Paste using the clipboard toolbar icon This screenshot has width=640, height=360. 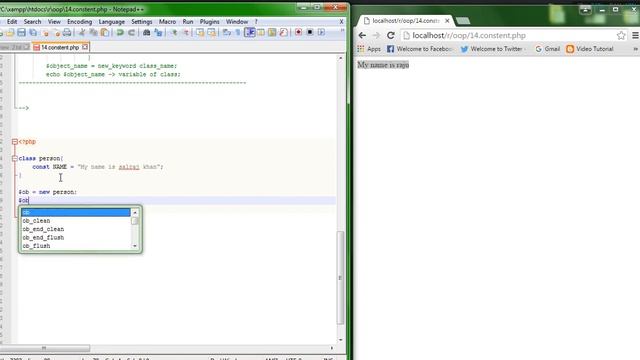coord(104,32)
